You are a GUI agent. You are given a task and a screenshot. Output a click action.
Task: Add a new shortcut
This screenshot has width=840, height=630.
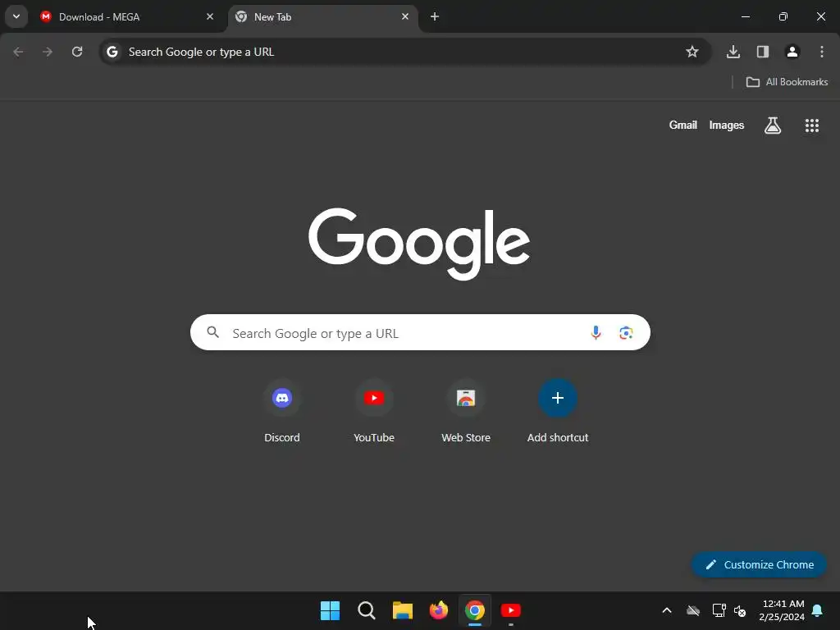pos(558,412)
